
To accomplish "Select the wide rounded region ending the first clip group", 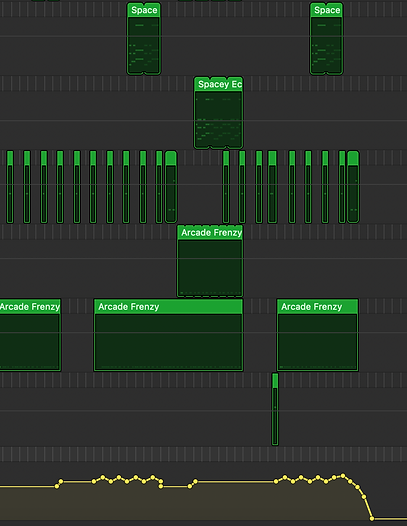I will click(x=171, y=187).
